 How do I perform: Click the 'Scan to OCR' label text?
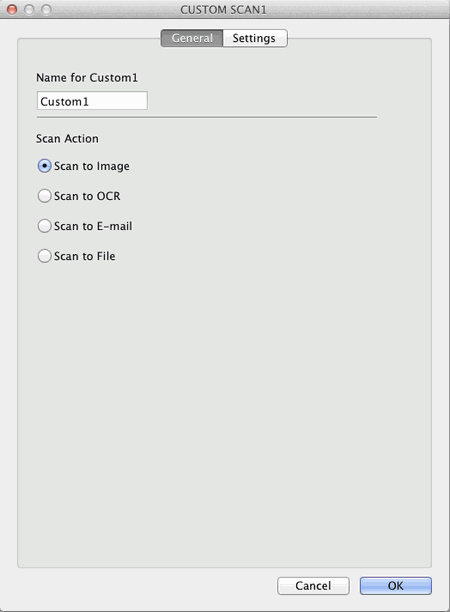click(x=87, y=196)
